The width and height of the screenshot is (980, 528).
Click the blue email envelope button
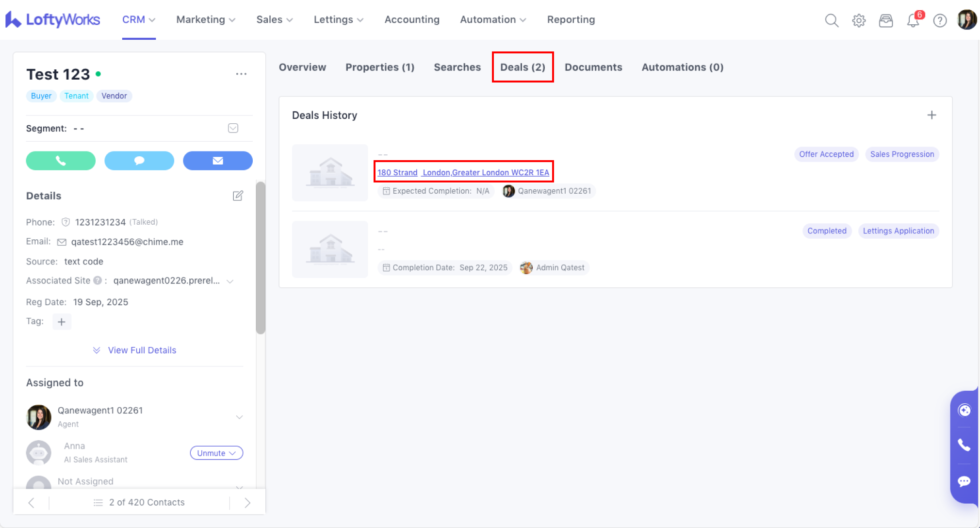[217, 161]
